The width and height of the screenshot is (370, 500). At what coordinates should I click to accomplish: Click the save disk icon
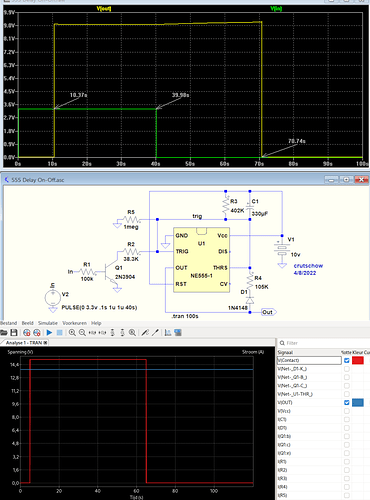click(x=14, y=332)
